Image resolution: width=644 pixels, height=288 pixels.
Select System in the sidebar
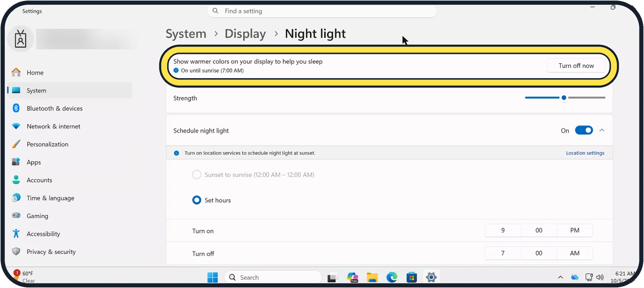70,91
